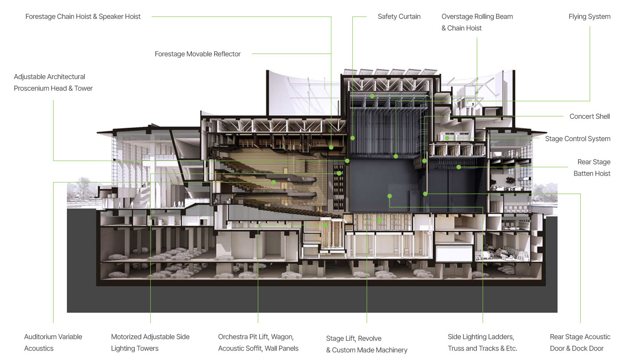Viewport: 624px width, 364px height.
Task: Select the Concert Shell label
Action: pyautogui.click(x=589, y=116)
